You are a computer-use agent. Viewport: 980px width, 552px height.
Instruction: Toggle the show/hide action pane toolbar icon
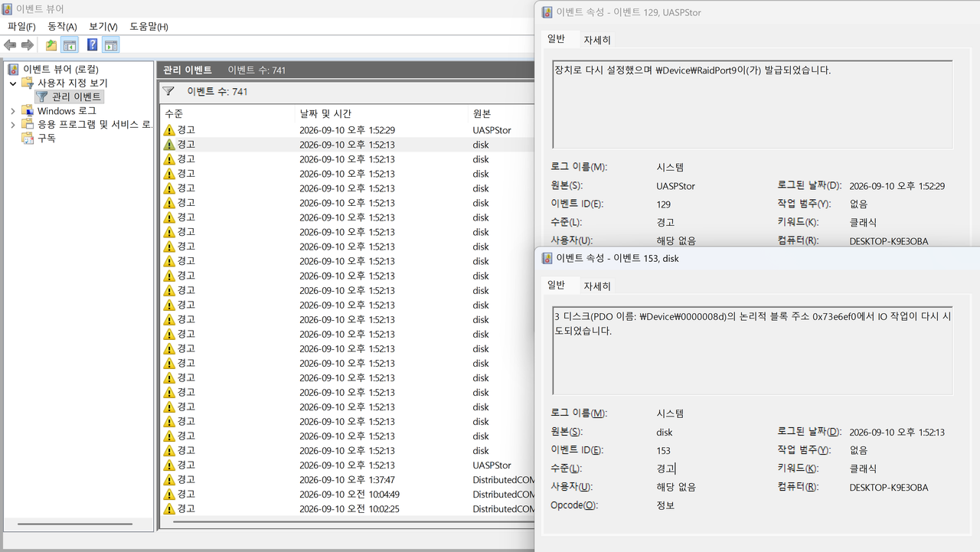[x=111, y=45]
